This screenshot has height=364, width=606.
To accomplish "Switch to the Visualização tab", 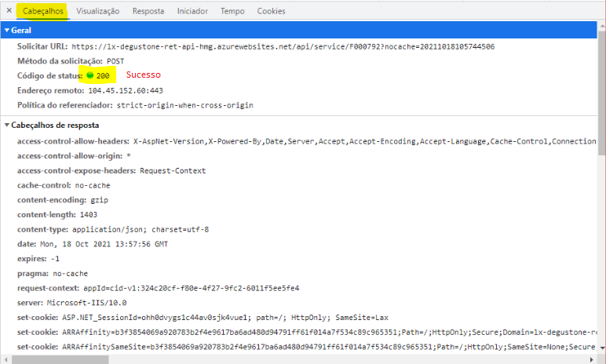I will (98, 11).
